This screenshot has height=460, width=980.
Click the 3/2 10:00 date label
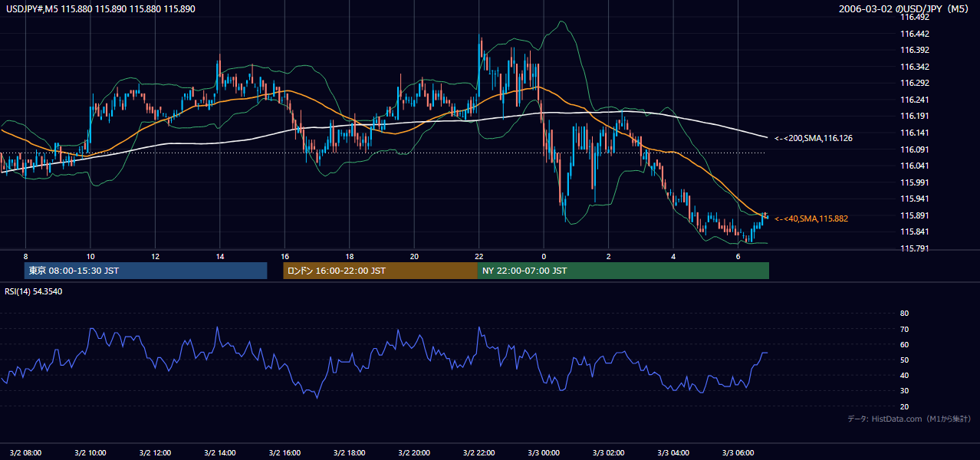point(90,452)
